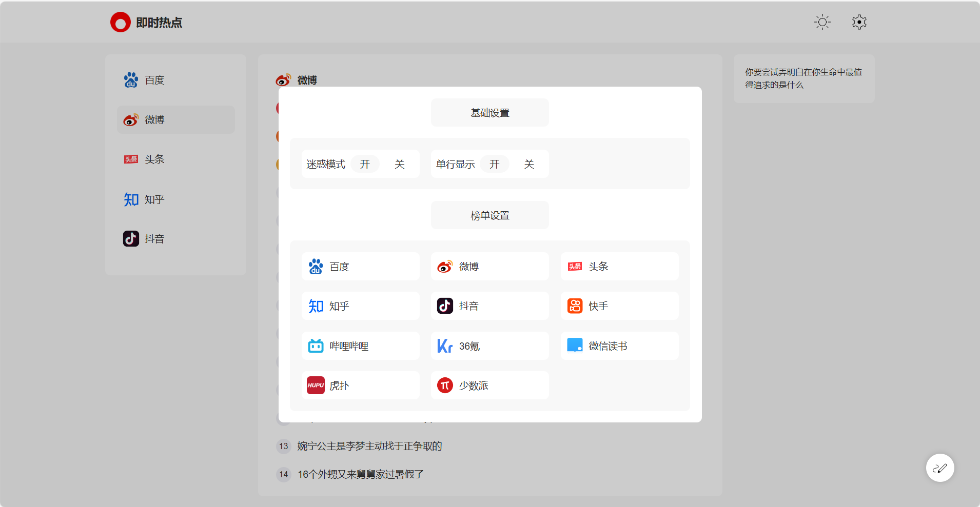Disable 单行显示 with 关

click(x=529, y=164)
